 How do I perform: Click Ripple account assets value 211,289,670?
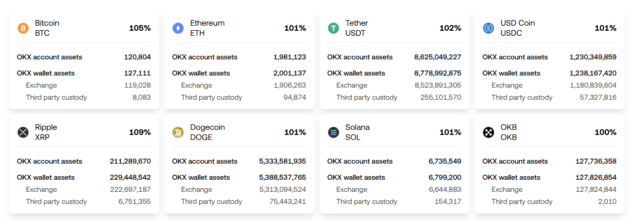point(130,162)
